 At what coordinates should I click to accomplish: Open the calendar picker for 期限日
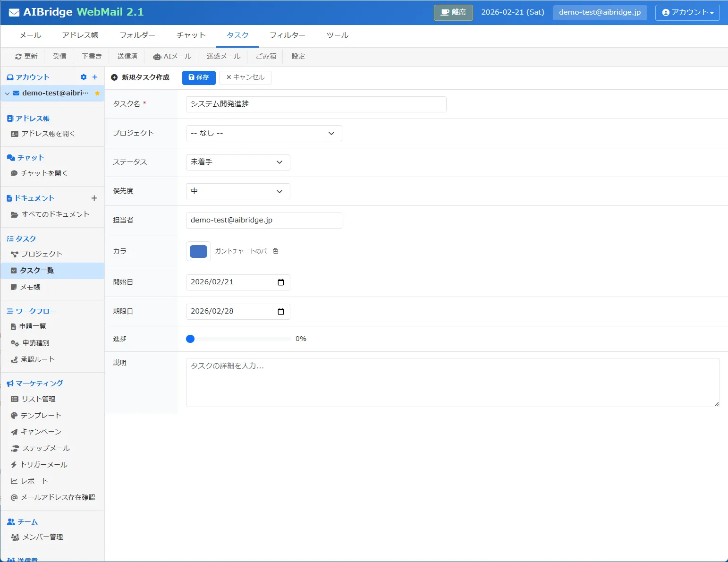[x=281, y=312]
